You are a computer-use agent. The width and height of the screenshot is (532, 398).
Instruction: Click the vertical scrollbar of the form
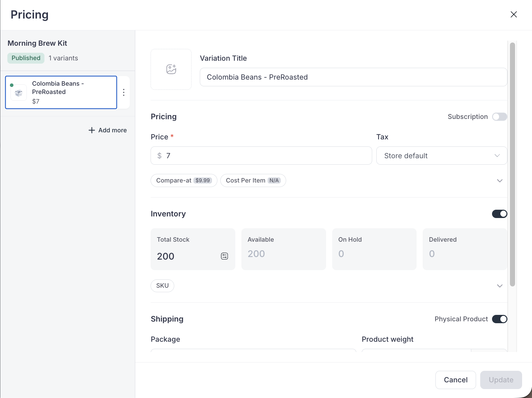[512, 165]
